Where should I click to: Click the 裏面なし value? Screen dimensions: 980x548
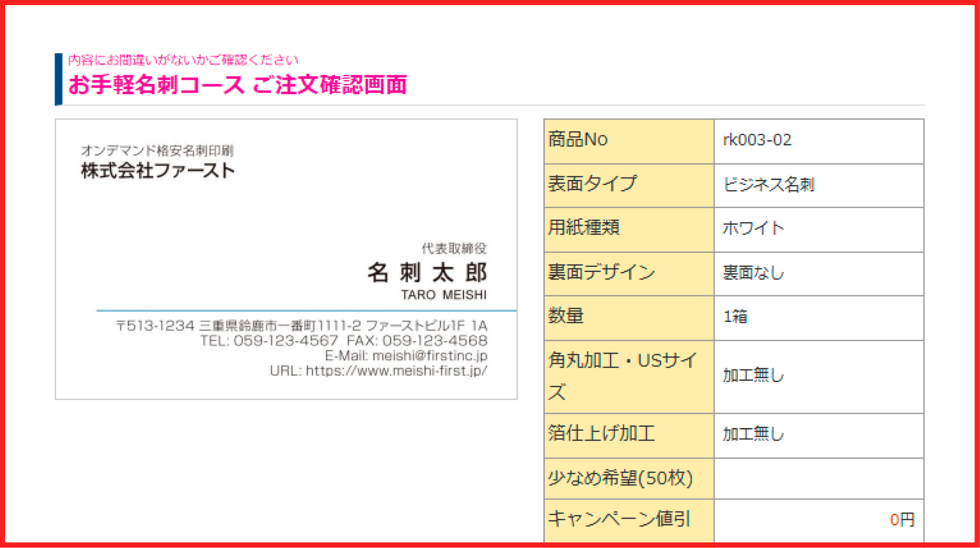click(x=753, y=273)
